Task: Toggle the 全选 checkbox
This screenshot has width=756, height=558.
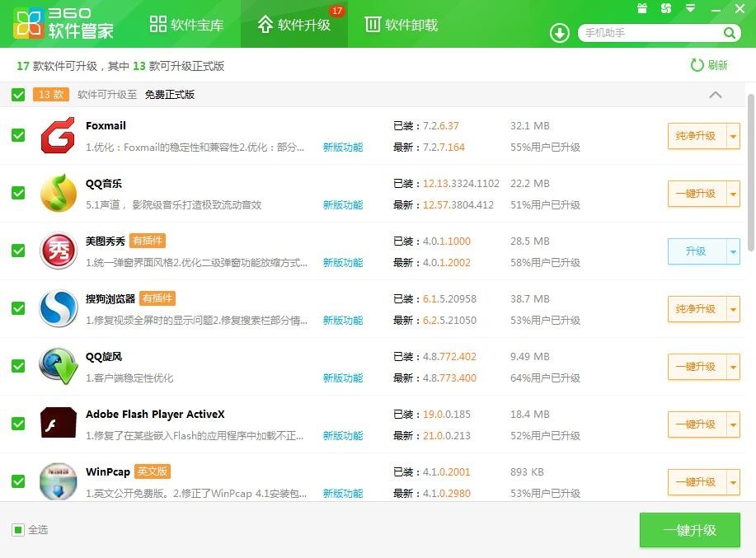Action: click(18, 530)
